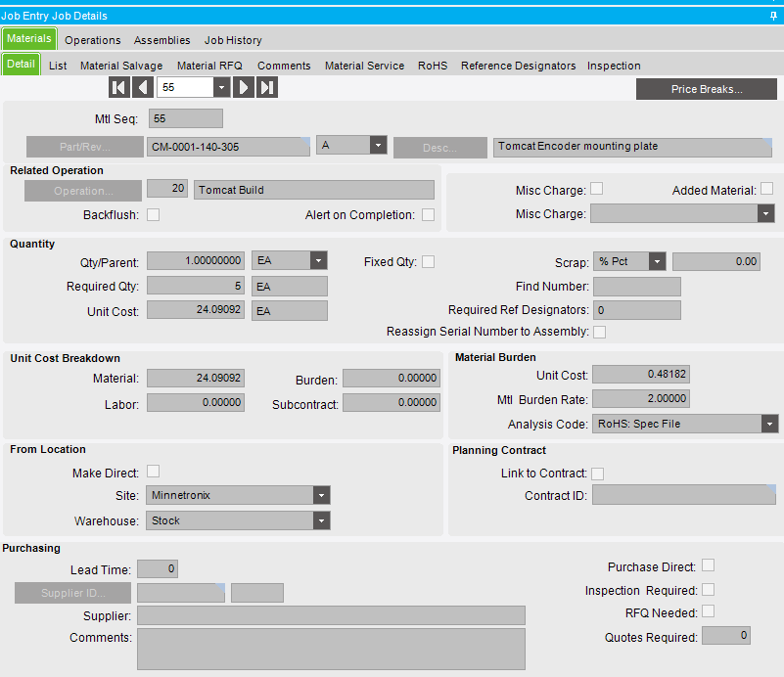Click the Tomcat Encoder mounting plate description
Viewport: 784px width, 677px height.
[x=632, y=147]
